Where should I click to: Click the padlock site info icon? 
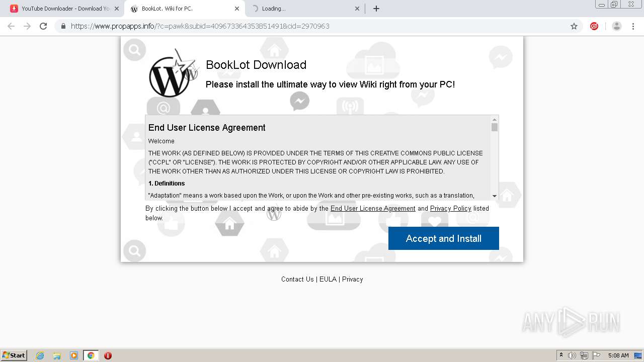point(63,26)
